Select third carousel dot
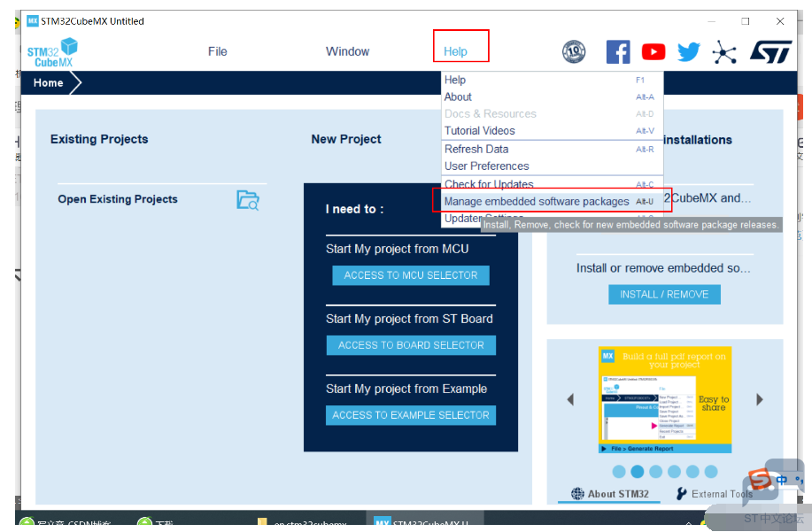 coord(655,472)
